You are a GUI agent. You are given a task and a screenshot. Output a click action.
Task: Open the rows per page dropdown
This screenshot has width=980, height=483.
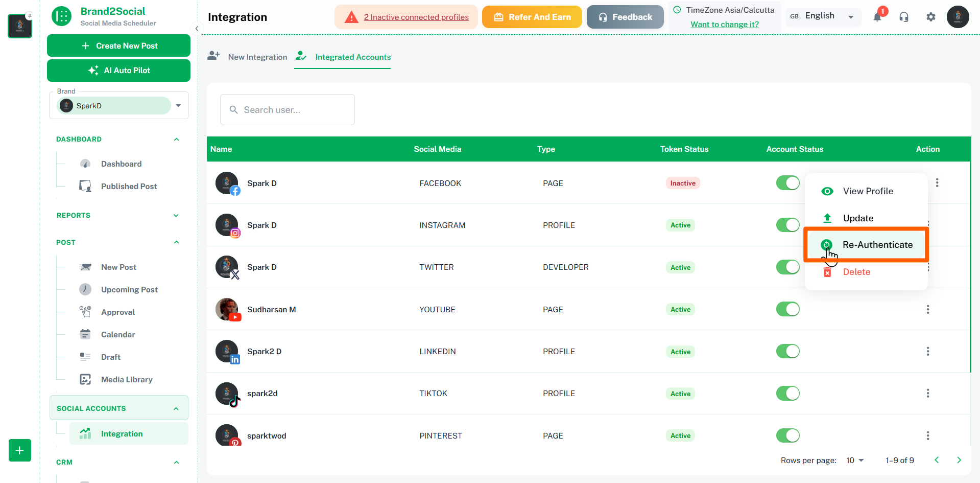[855, 460]
